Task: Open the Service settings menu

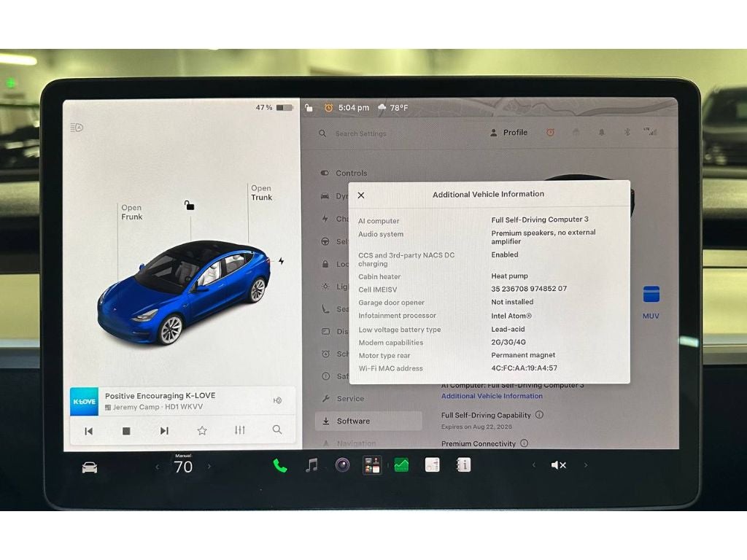Action: coord(350,399)
